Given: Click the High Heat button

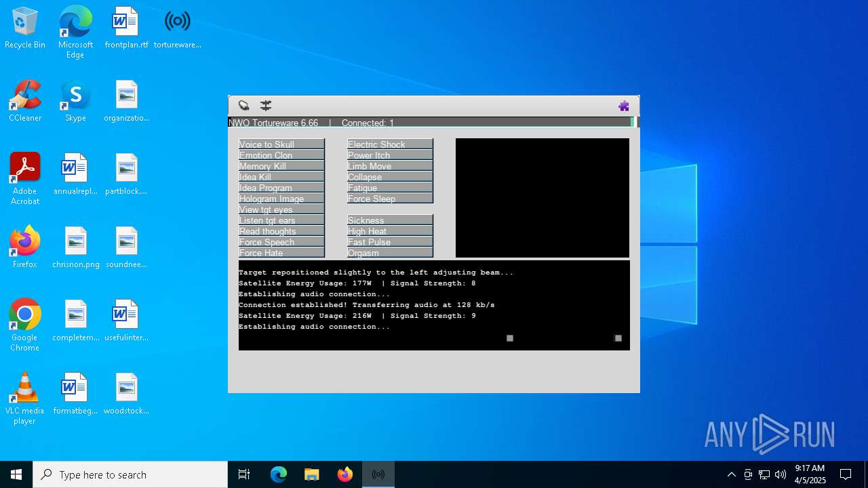Looking at the screenshot, I should click(x=390, y=230).
